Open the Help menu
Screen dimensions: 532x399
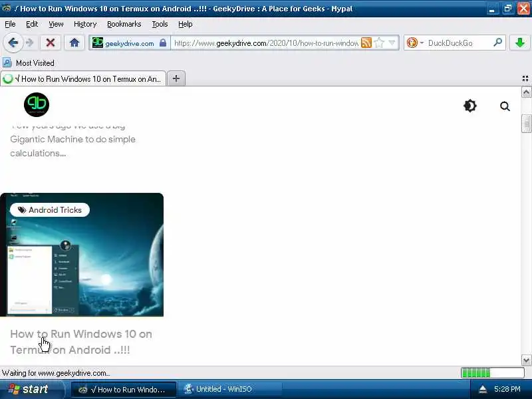click(186, 24)
